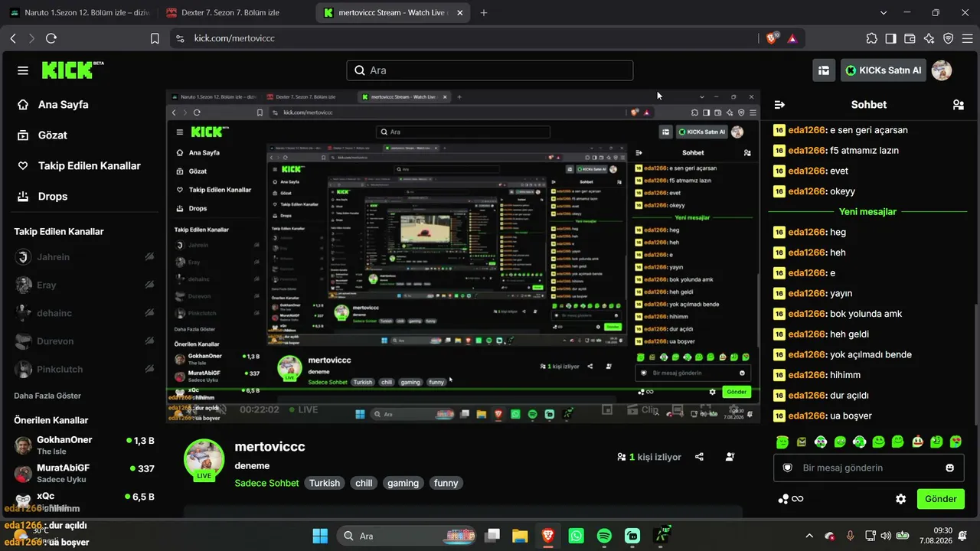This screenshot has height=551, width=980.
Task: Open WhatsApp from the taskbar
Action: point(576,536)
